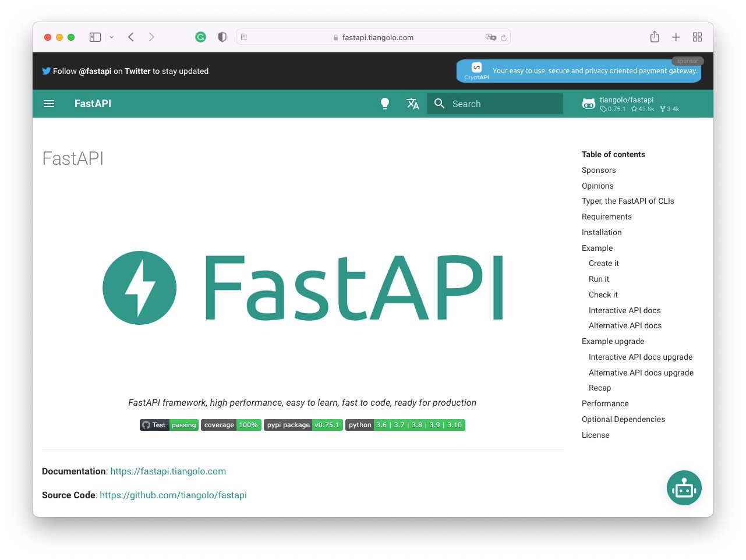The image size is (746, 560).
Task: Open the Source Code GitHub link
Action: point(174,495)
